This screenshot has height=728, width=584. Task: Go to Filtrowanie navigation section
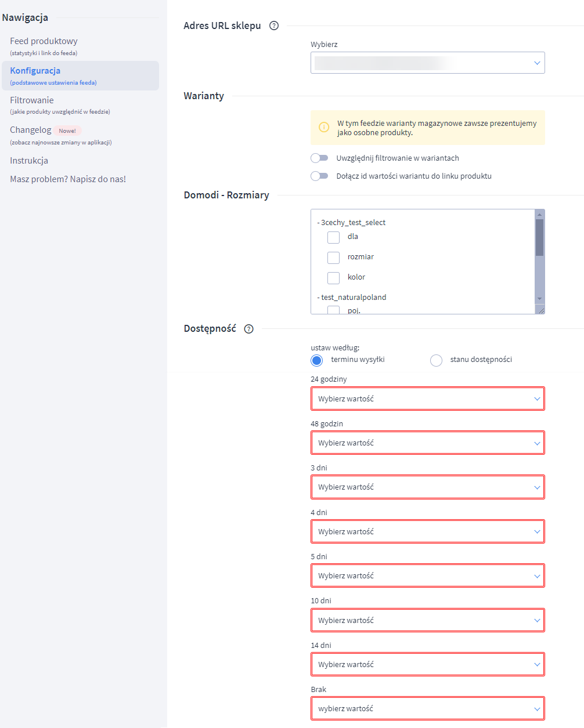(x=32, y=100)
